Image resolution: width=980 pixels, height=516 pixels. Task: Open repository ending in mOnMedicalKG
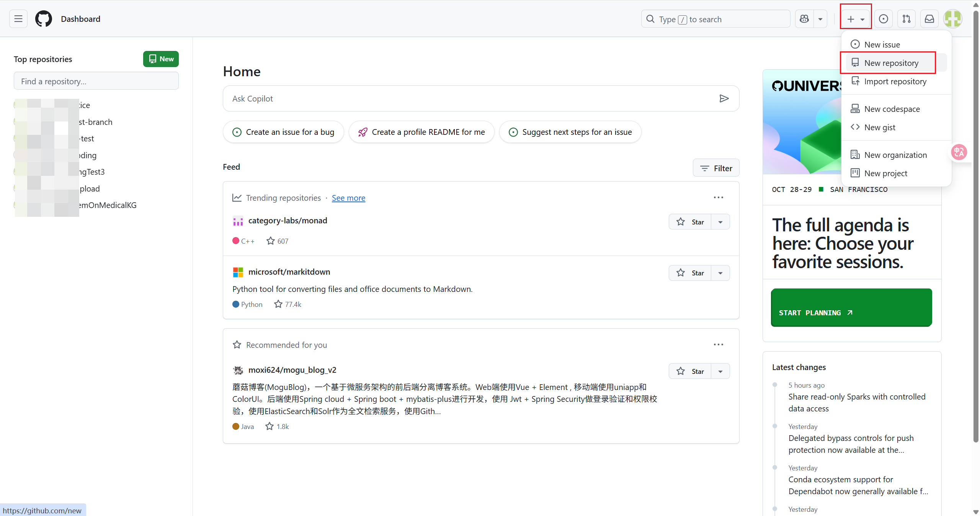tap(108, 205)
